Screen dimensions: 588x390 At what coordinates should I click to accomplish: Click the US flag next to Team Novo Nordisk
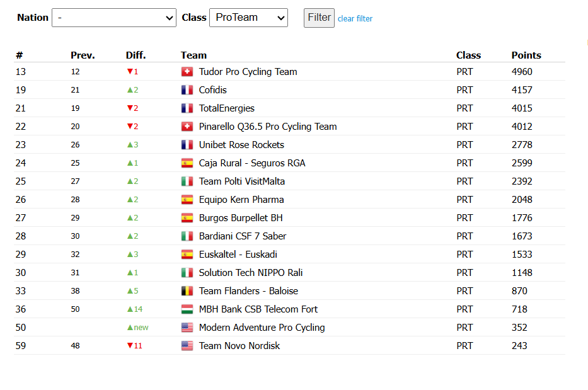pyautogui.click(x=187, y=346)
